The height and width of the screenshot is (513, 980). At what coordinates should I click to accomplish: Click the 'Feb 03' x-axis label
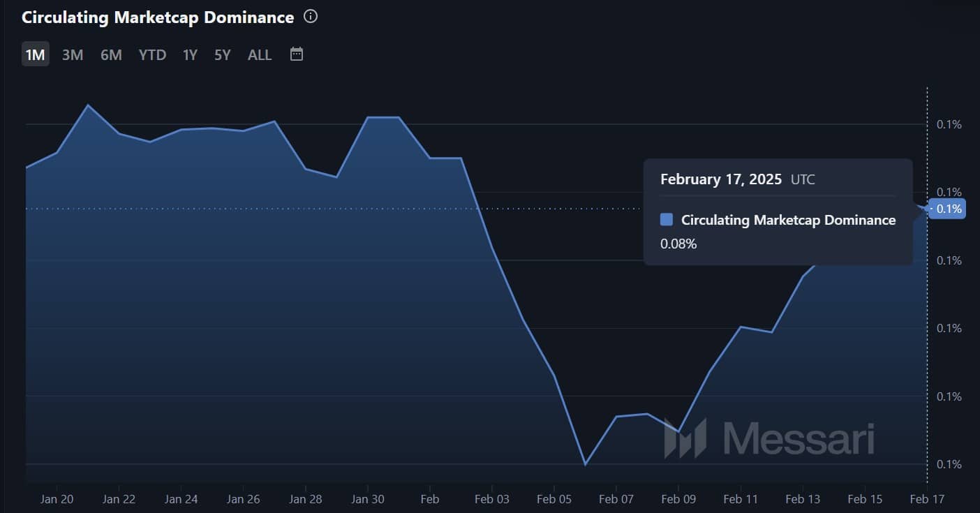[x=492, y=499]
